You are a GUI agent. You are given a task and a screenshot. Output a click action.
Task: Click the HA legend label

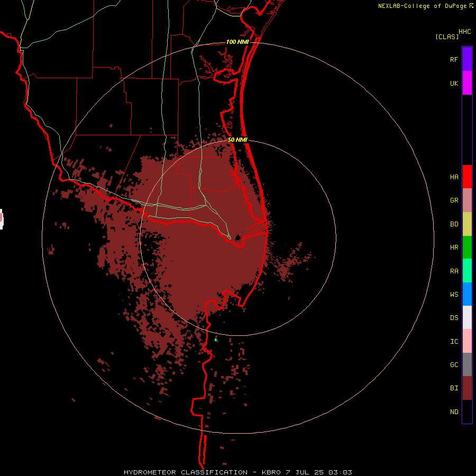tap(454, 177)
